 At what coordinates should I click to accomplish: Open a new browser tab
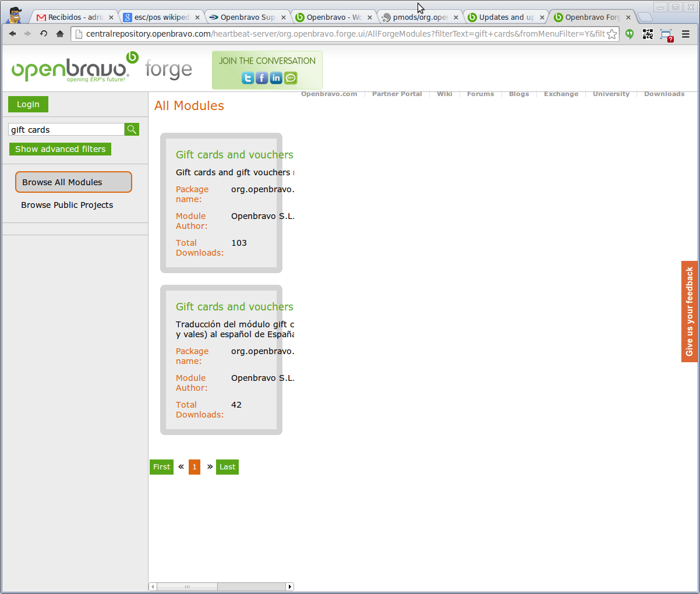645,17
